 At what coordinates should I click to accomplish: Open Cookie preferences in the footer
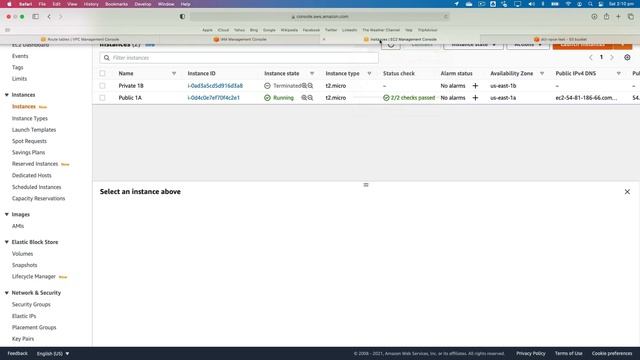click(x=612, y=353)
